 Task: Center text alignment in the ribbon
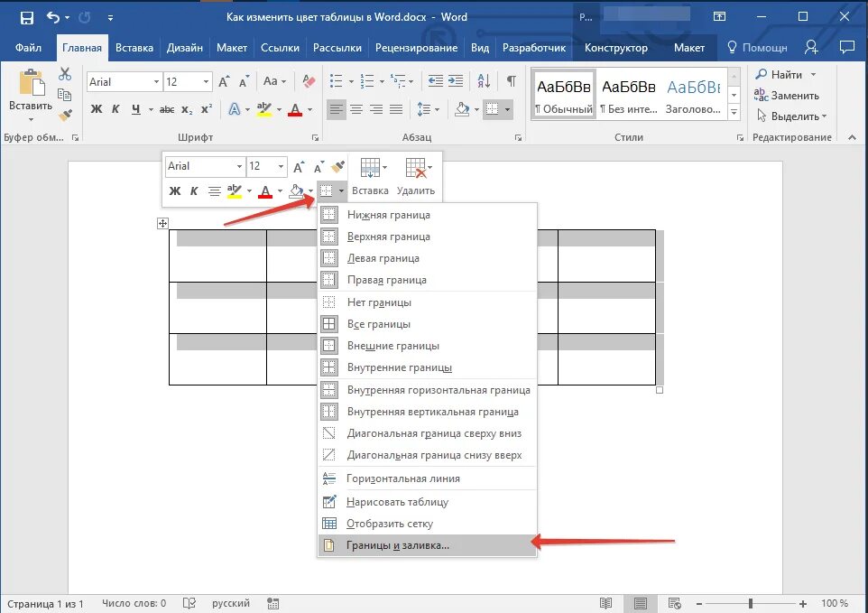click(x=356, y=109)
